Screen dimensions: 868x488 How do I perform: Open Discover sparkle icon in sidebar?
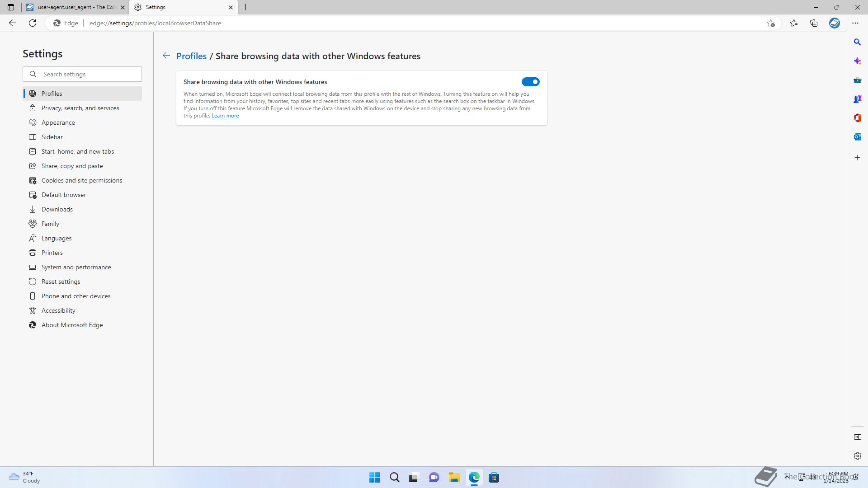(857, 61)
